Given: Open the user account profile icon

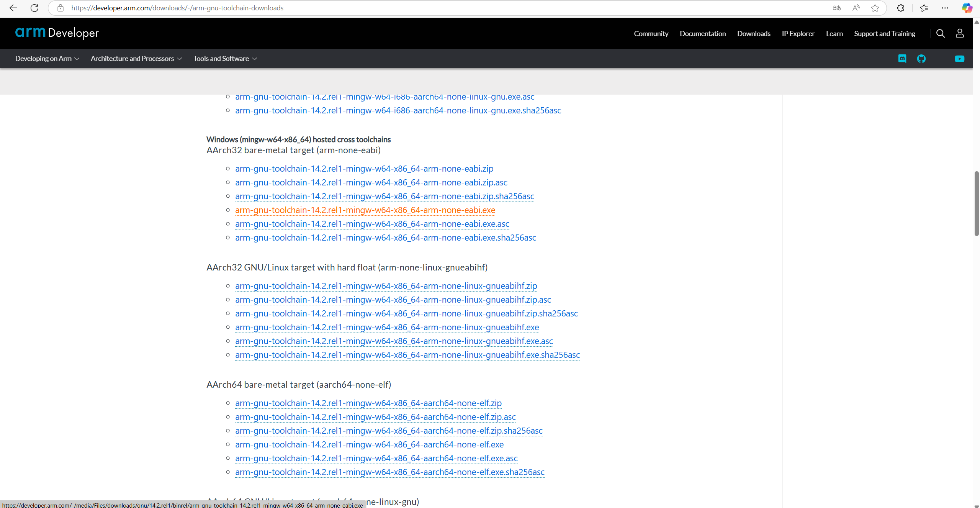Looking at the screenshot, I should [x=959, y=34].
